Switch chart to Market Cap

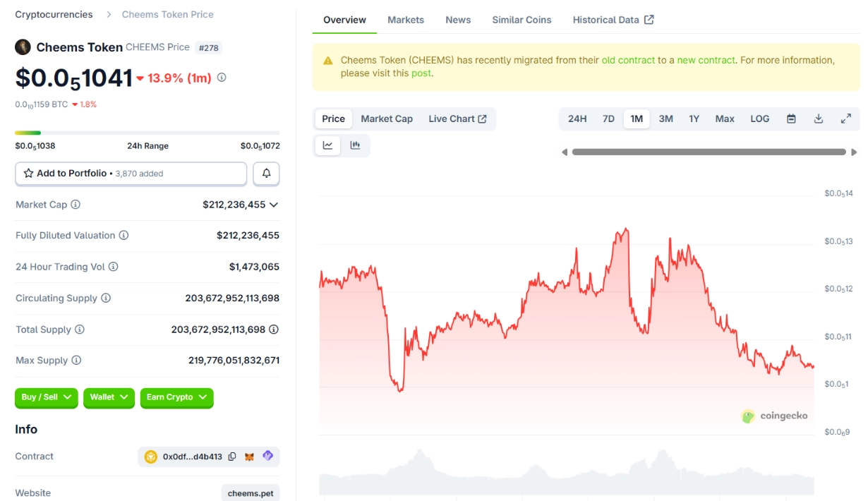click(386, 119)
